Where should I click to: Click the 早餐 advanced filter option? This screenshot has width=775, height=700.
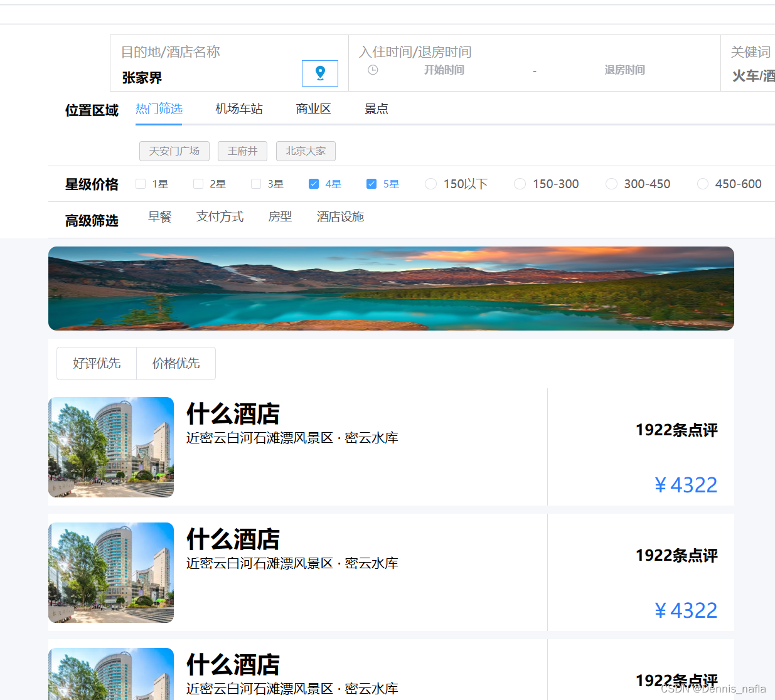click(x=160, y=216)
